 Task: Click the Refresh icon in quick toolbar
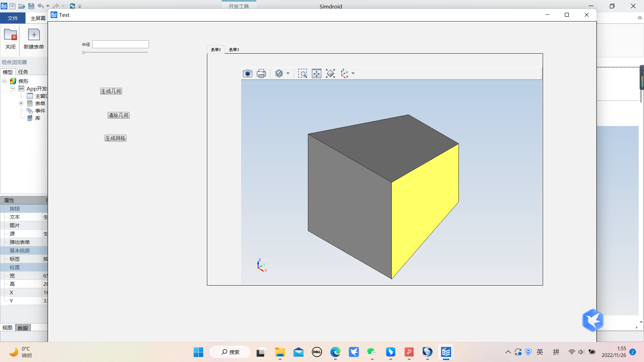(72, 6)
